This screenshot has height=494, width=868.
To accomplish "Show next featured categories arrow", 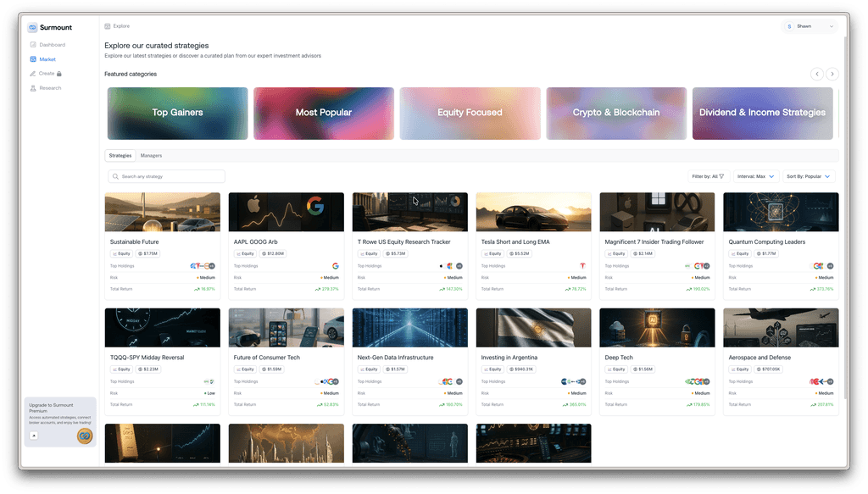I will pyautogui.click(x=832, y=74).
